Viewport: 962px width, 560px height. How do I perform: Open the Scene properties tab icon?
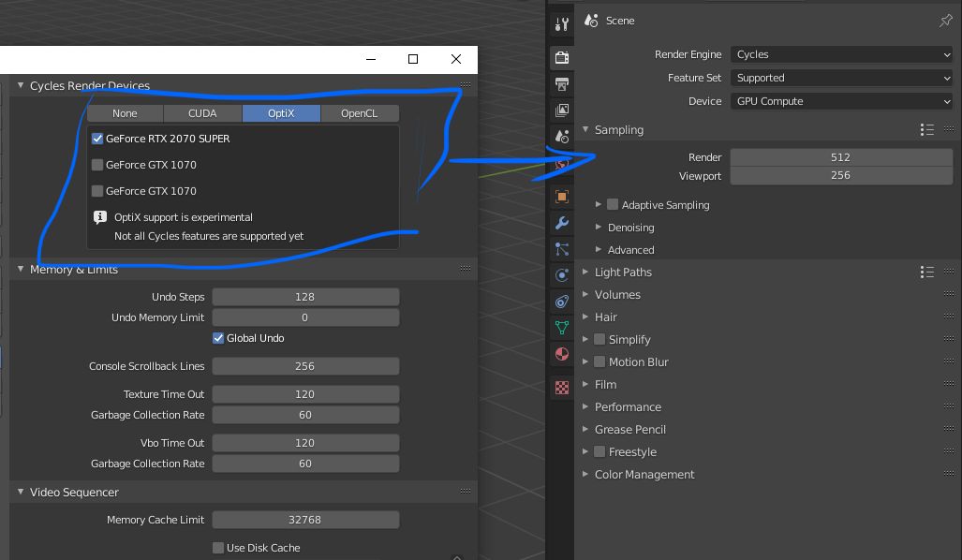coord(561,137)
